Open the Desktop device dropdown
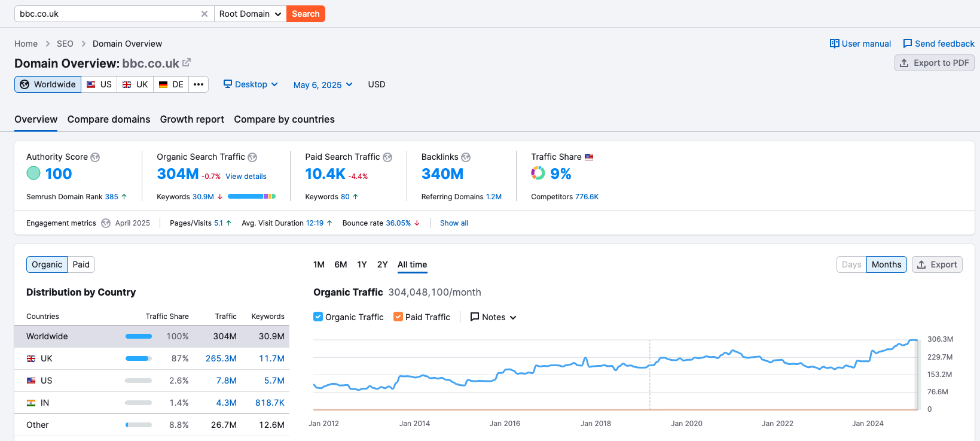The width and height of the screenshot is (980, 441). coord(251,84)
